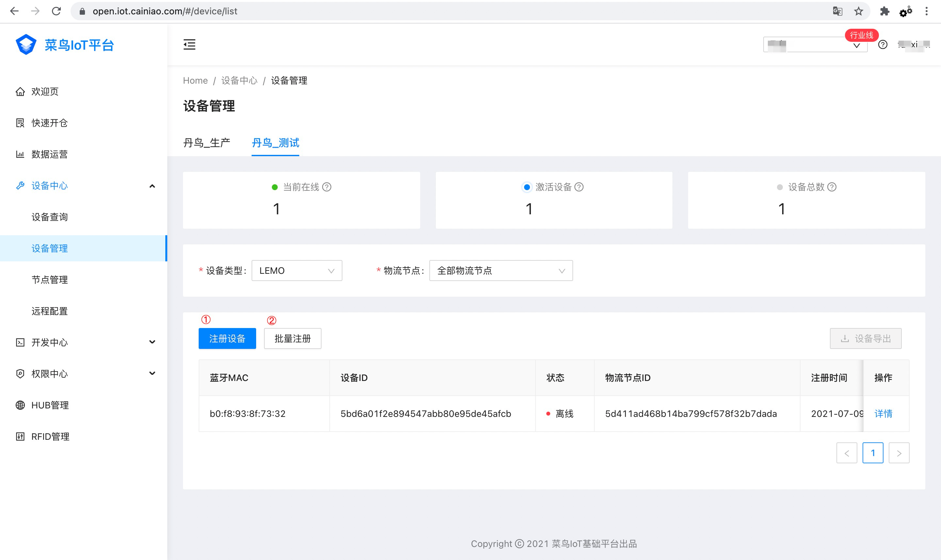This screenshot has height=560, width=941.
Task: Click help icon next to 激活设备
Action: pyautogui.click(x=579, y=187)
